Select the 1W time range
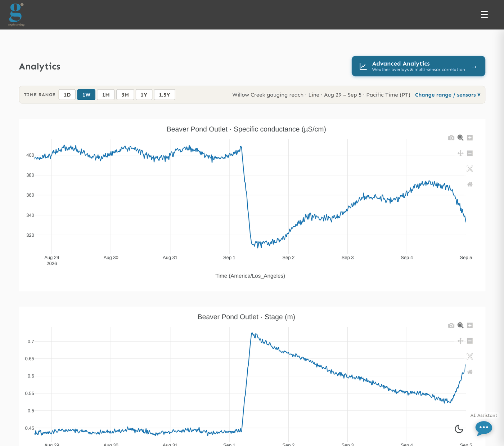The image size is (504, 446). [x=86, y=95]
